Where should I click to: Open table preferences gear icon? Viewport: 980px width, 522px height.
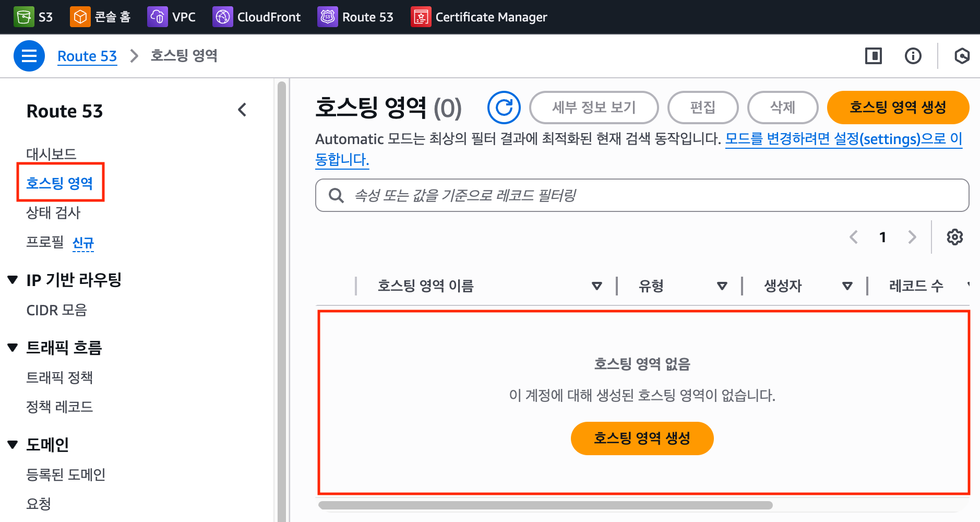coord(954,237)
